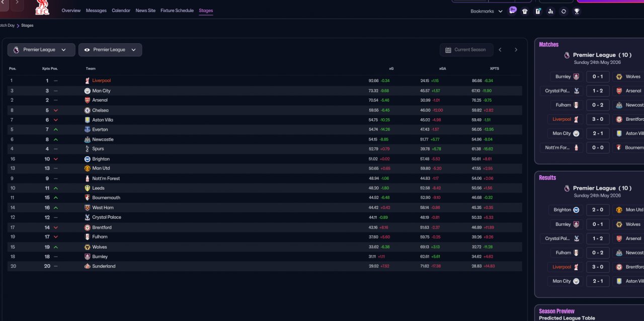Open Current Season selector

[466, 50]
